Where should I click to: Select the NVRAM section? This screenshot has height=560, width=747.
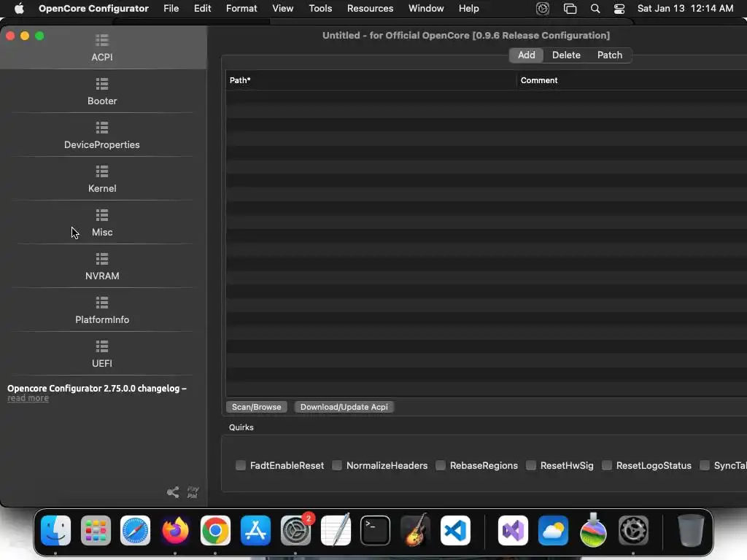pyautogui.click(x=102, y=267)
